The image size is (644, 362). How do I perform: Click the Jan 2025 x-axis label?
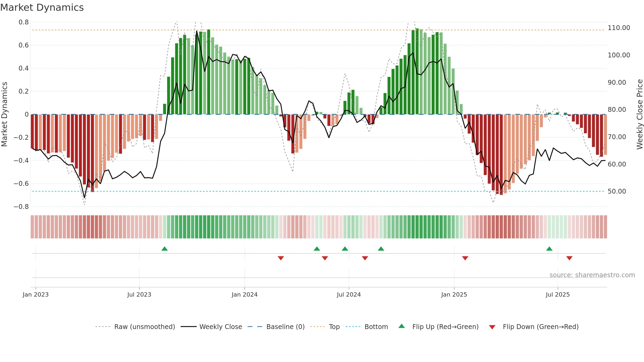(454, 294)
